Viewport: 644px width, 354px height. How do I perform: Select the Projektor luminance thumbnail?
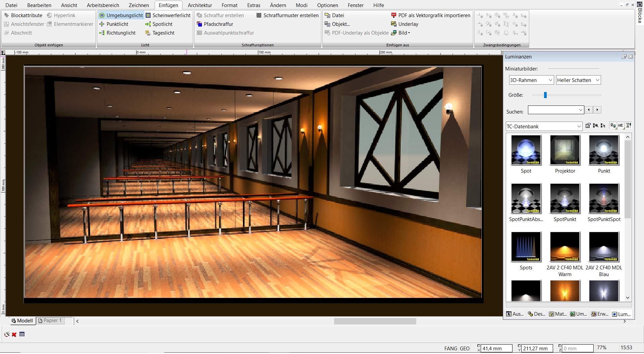tap(565, 154)
